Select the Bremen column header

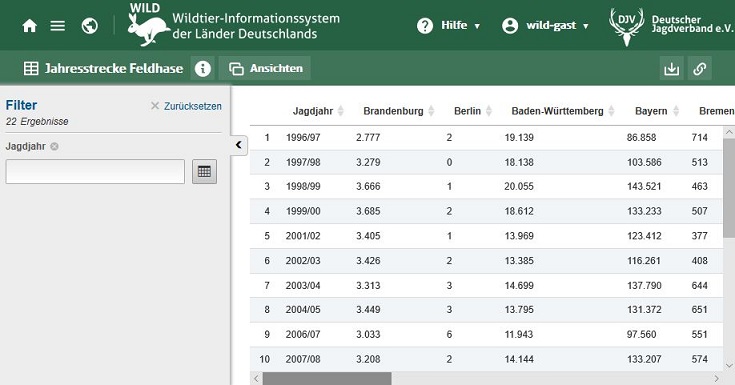coord(716,111)
